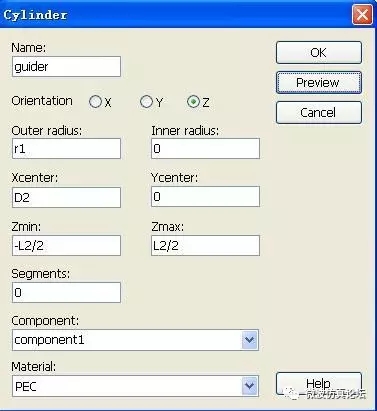Expand the Material dropdown arrow
Viewport: 377px width, 411px height.
249,386
